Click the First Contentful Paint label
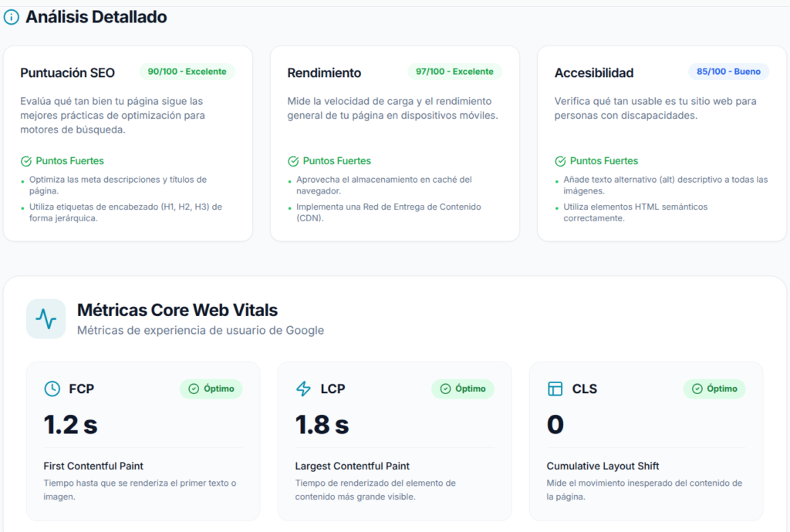790x532 pixels. click(x=93, y=466)
